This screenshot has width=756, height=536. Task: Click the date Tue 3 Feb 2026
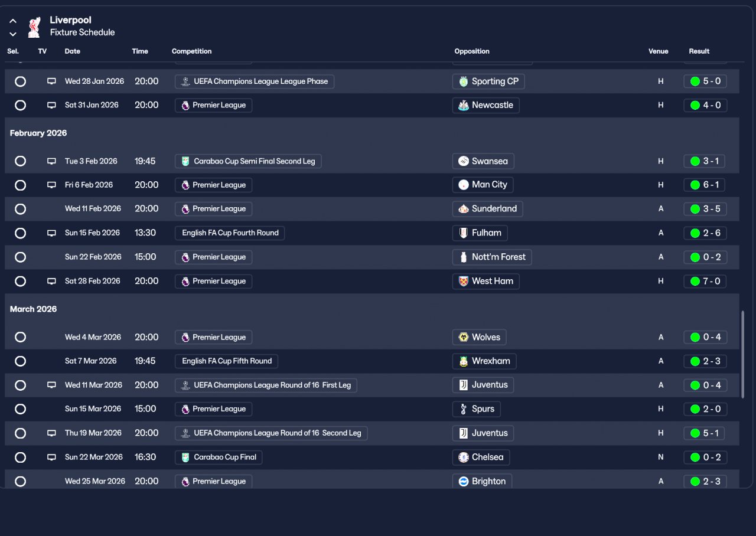click(91, 161)
